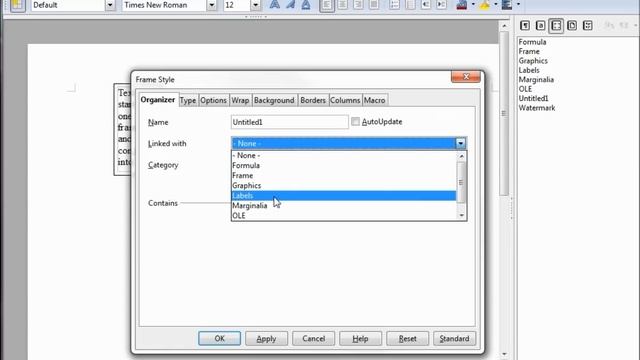Image resolution: width=640 pixels, height=360 pixels.
Task: Justify text using toolbar icon
Action: point(373,5)
